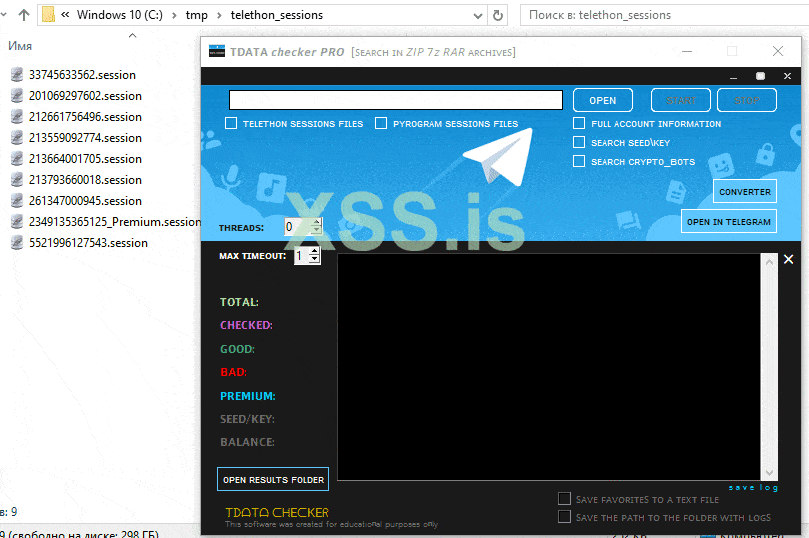This screenshot has width=809, height=538.
Task: Click the log scrollbar down arrow
Action: 769,472
